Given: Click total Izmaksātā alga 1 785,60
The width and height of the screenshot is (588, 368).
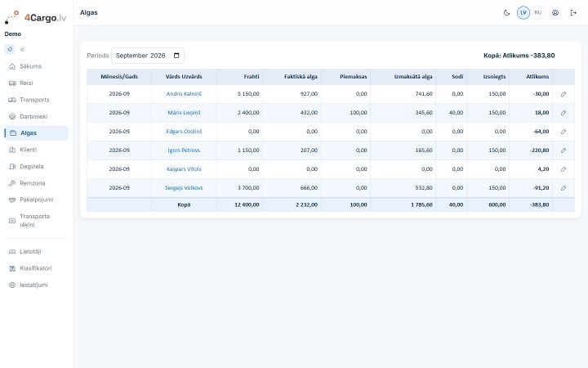Looking at the screenshot, I should pyautogui.click(x=421, y=204).
